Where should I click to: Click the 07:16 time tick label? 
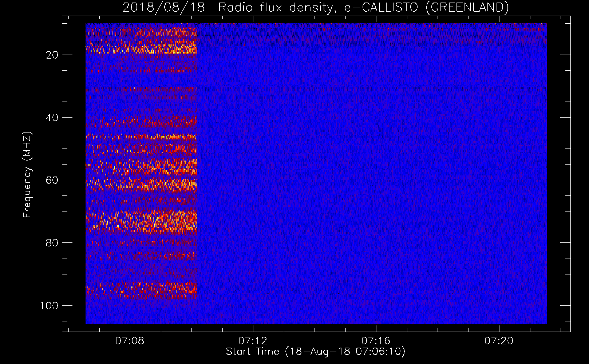tap(376, 341)
